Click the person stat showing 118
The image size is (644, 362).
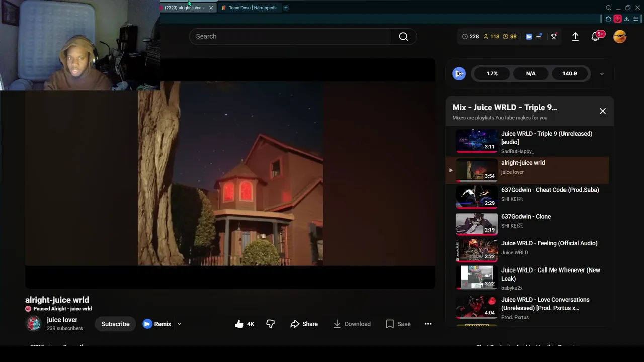pos(491,36)
